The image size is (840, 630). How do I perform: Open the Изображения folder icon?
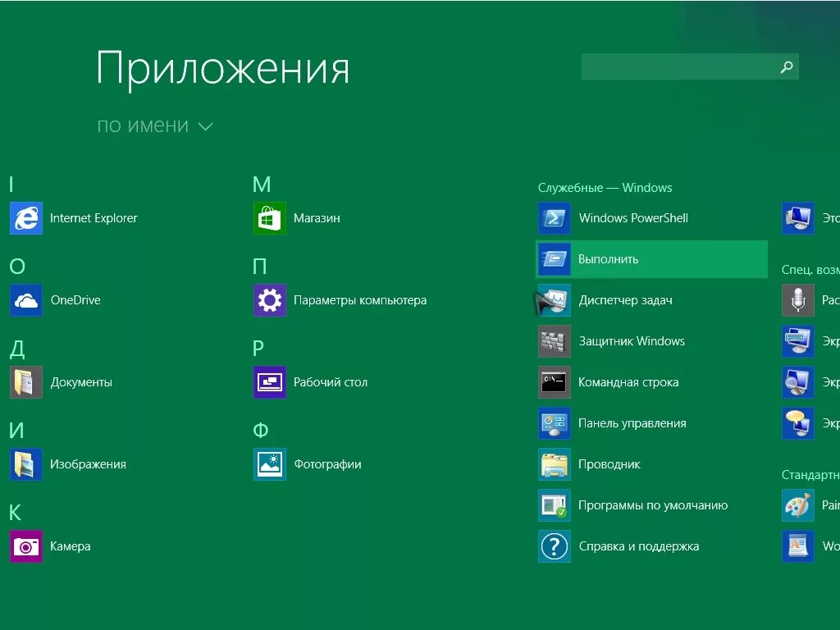tap(26, 464)
